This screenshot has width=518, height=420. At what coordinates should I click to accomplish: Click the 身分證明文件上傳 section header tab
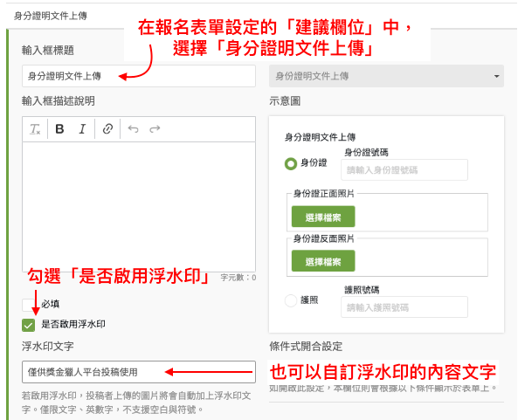pyautogui.click(x=51, y=16)
